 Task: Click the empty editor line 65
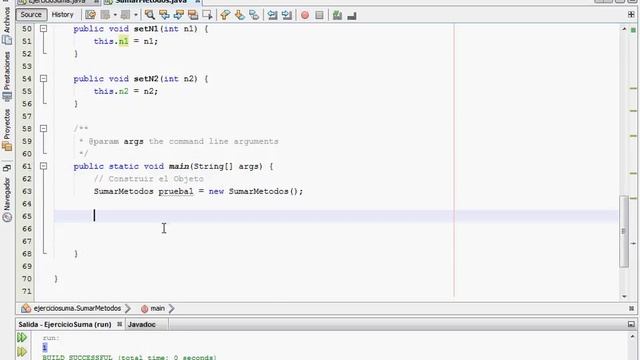point(336,216)
